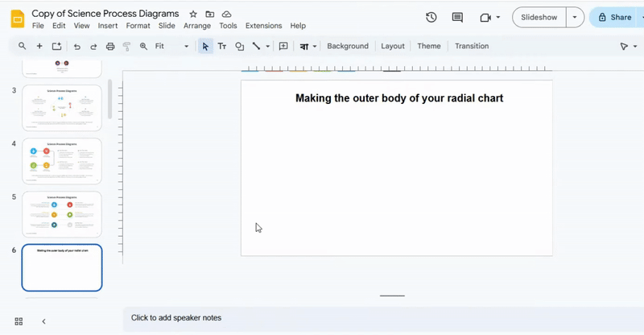Star this presentation
The width and height of the screenshot is (644, 335).
[x=193, y=14]
